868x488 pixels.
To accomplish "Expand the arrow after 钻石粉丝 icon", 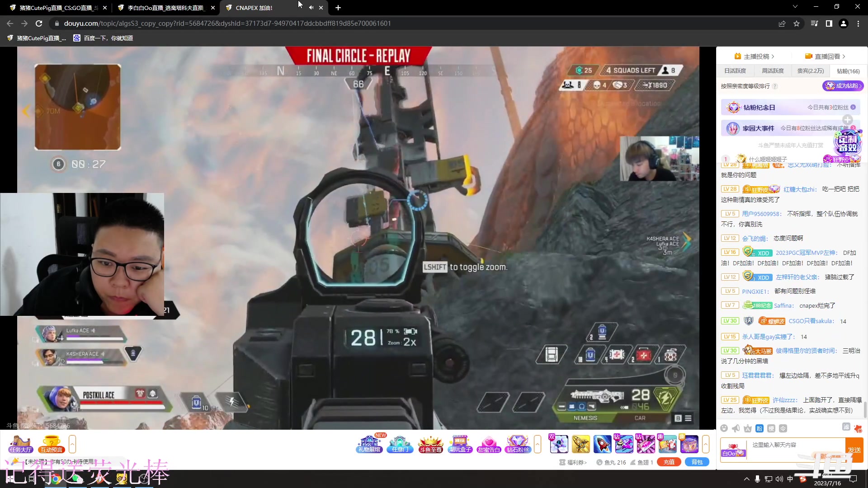I will click(x=538, y=444).
